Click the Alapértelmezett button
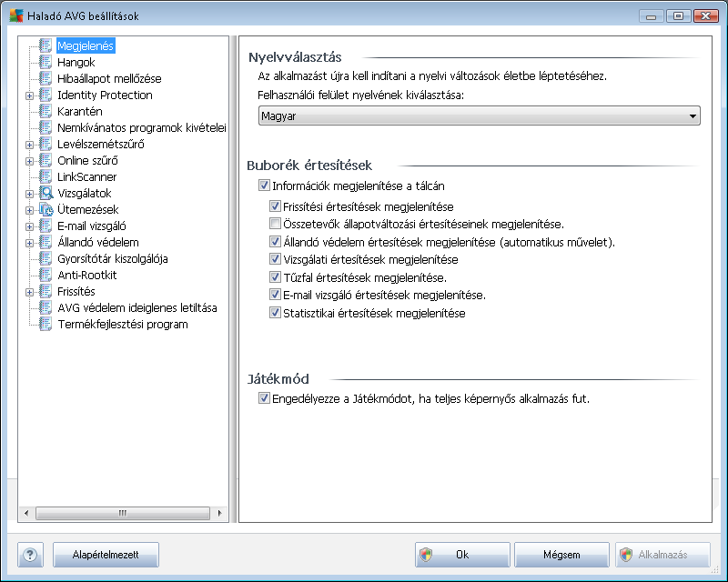The image size is (728, 582). click(x=106, y=555)
